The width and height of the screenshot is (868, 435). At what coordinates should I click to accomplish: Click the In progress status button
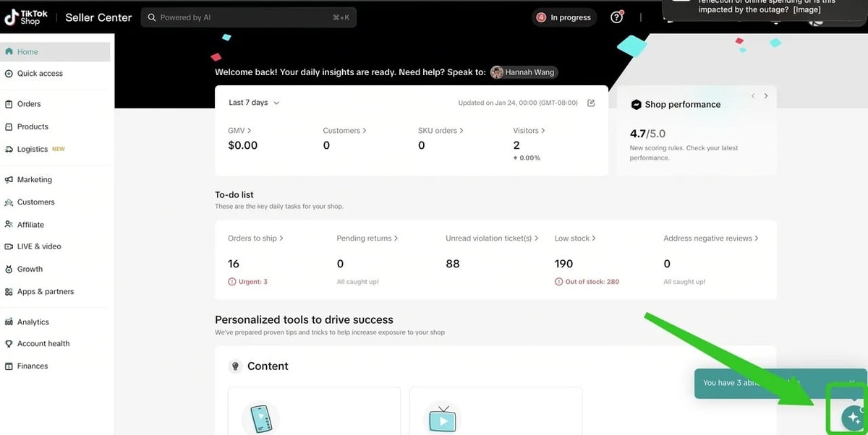(564, 17)
